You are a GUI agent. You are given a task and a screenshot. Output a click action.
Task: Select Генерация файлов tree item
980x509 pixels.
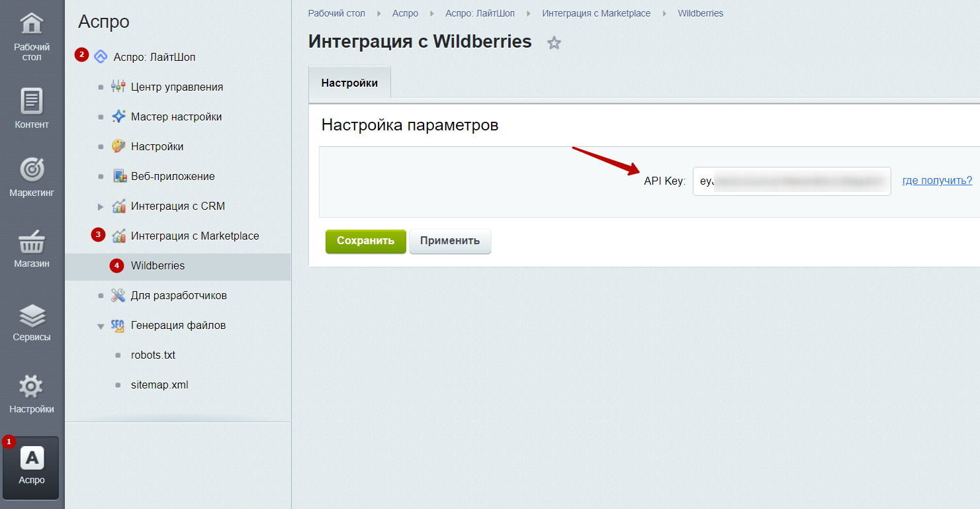point(178,325)
